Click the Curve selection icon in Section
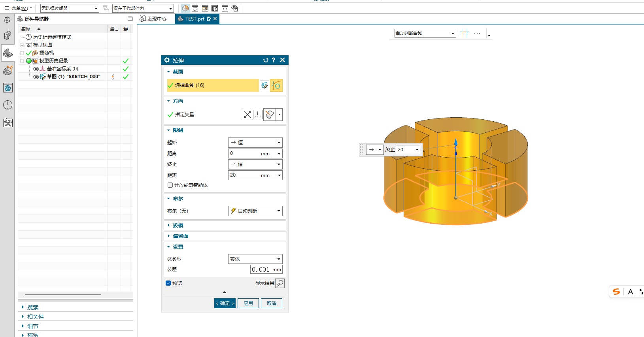This screenshot has height=337, width=644. click(276, 85)
